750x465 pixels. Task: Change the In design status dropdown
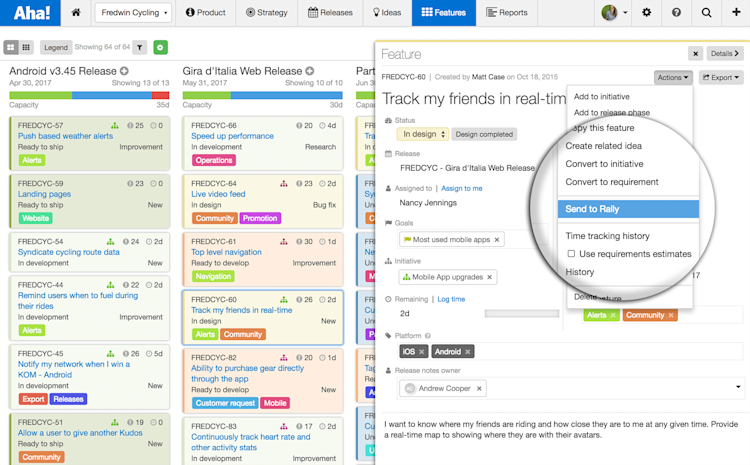tap(423, 134)
